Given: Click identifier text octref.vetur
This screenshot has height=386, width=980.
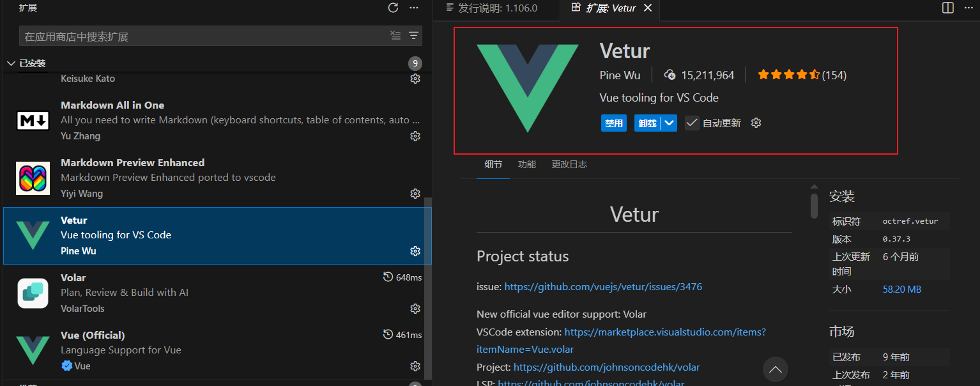Looking at the screenshot, I should coord(910,221).
